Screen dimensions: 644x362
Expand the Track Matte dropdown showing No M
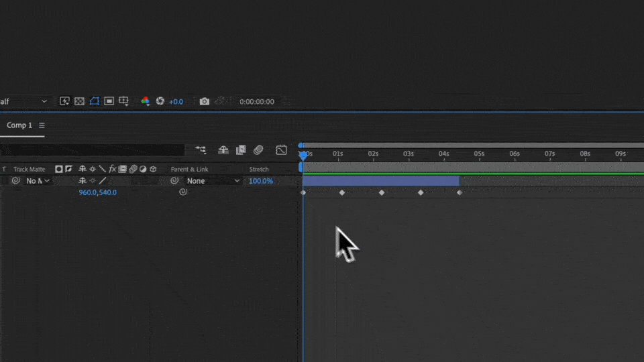[38, 181]
